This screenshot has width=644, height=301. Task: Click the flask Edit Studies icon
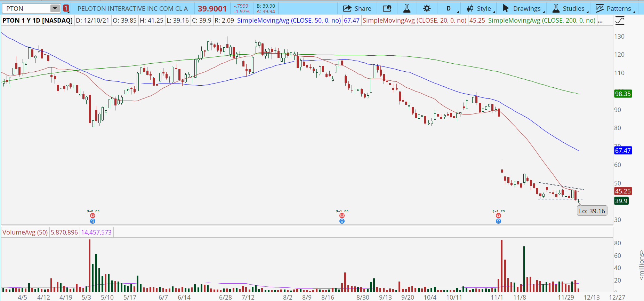tap(406, 9)
